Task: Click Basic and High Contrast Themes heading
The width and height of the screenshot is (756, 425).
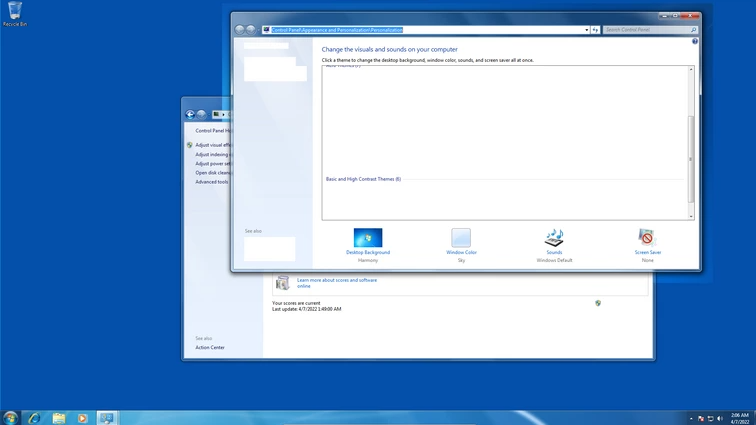Action: pos(363,179)
